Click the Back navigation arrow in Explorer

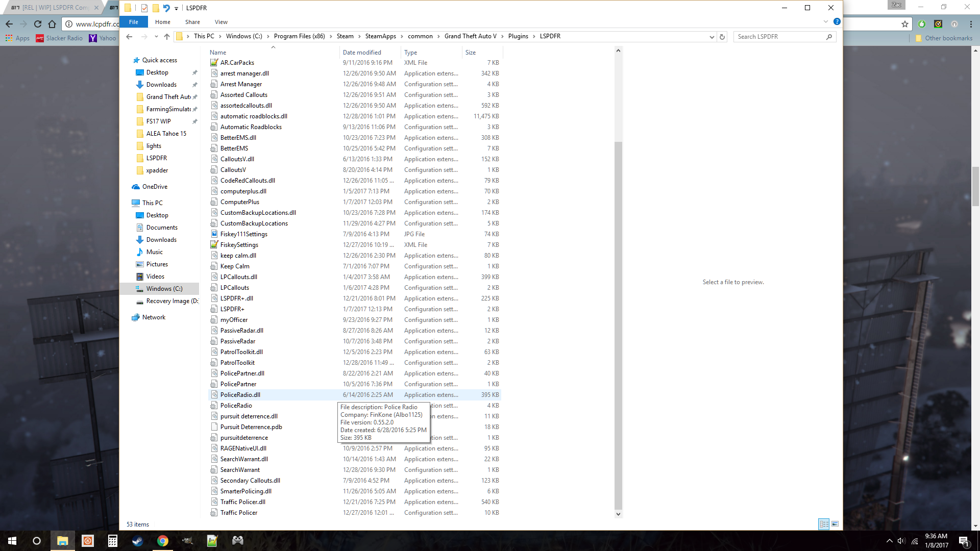[x=129, y=37]
